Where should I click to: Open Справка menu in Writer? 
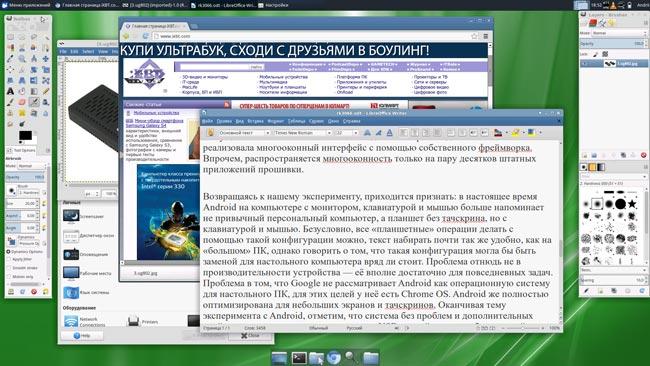point(352,121)
